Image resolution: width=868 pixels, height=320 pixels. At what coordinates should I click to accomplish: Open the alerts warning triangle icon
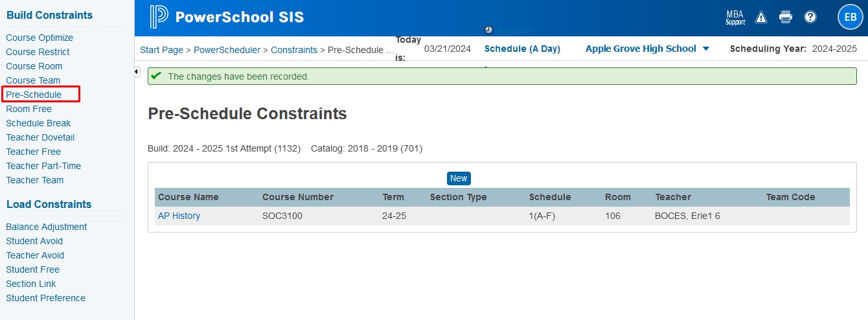[761, 17]
